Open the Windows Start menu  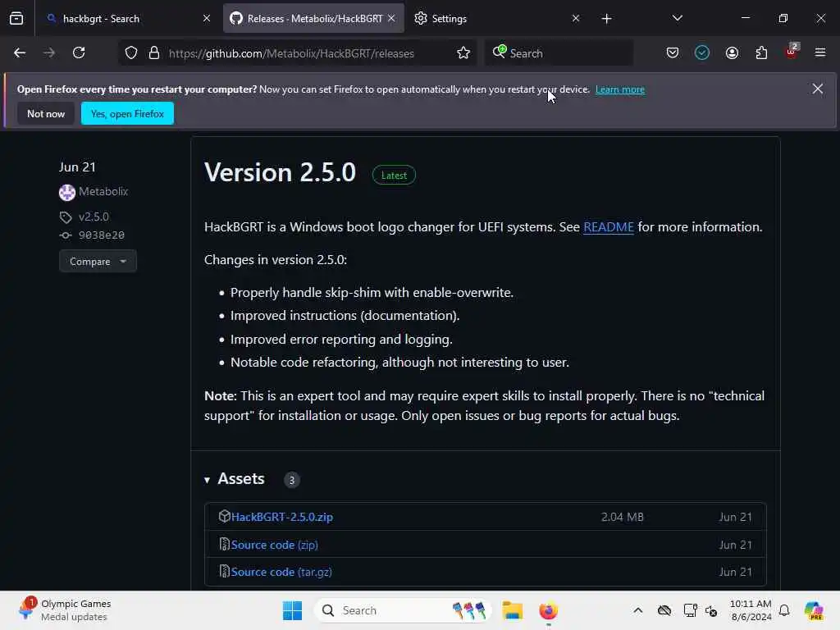click(293, 610)
